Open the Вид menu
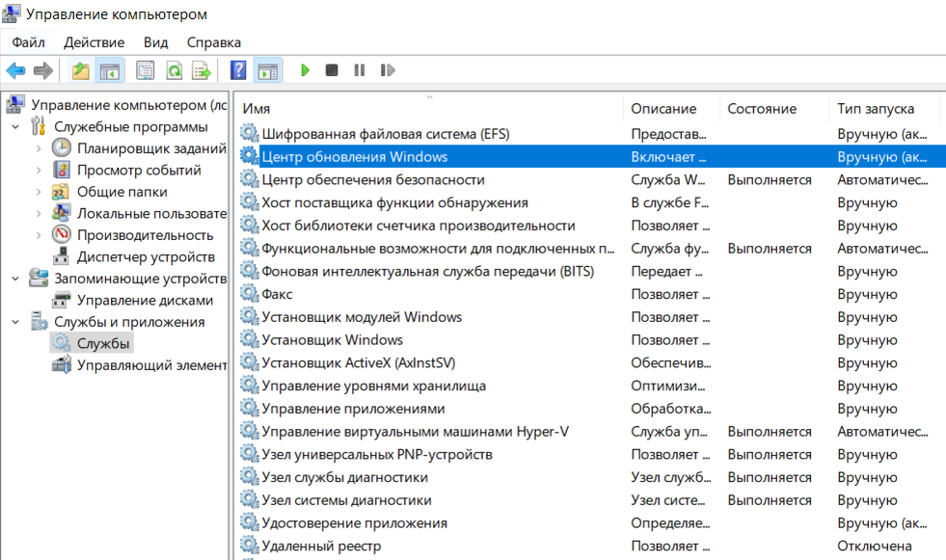Screen dimensions: 946x560 coord(155,42)
